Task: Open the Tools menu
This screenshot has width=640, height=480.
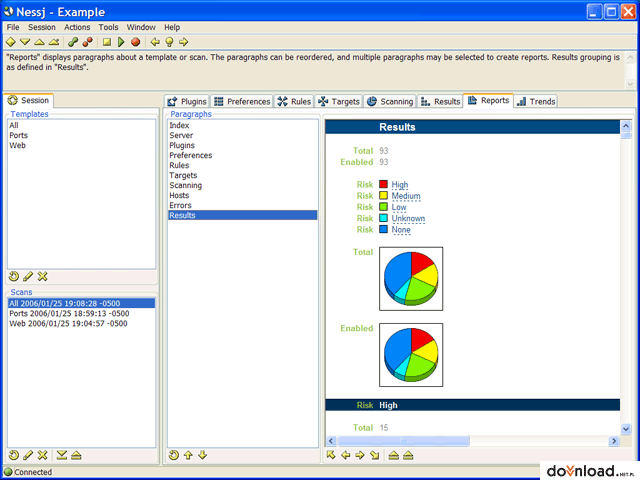Action: pos(108,27)
